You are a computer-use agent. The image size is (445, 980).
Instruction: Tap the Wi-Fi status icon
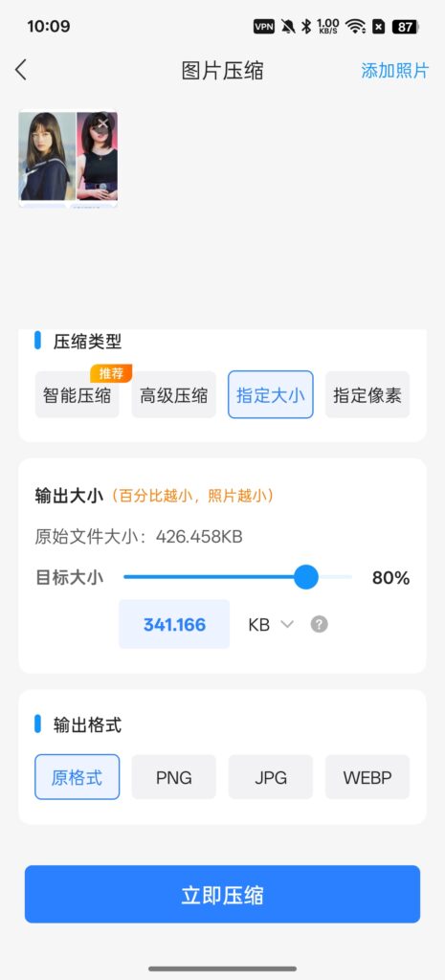(x=356, y=26)
